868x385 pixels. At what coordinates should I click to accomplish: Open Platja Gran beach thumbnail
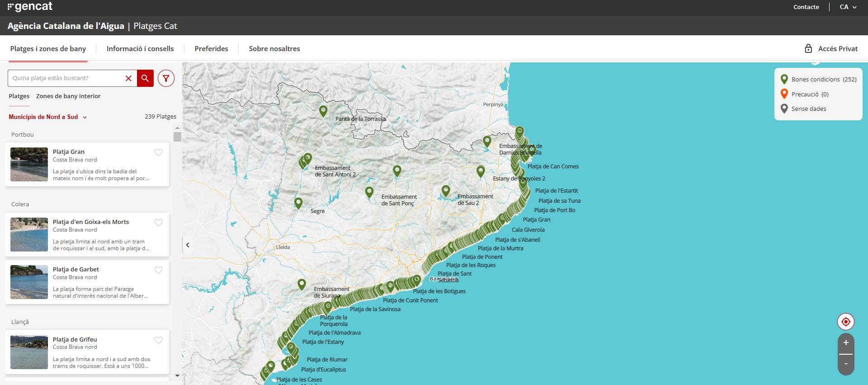[29, 164]
